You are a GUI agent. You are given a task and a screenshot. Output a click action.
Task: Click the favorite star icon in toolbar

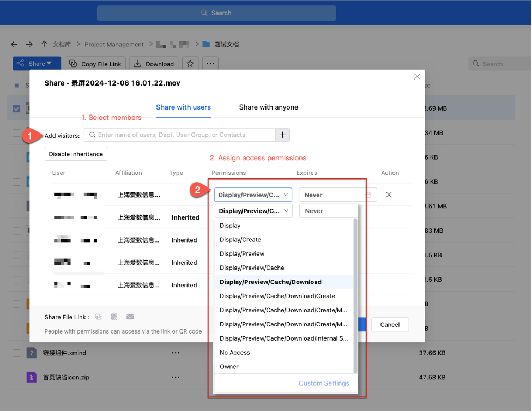pyautogui.click(x=190, y=64)
